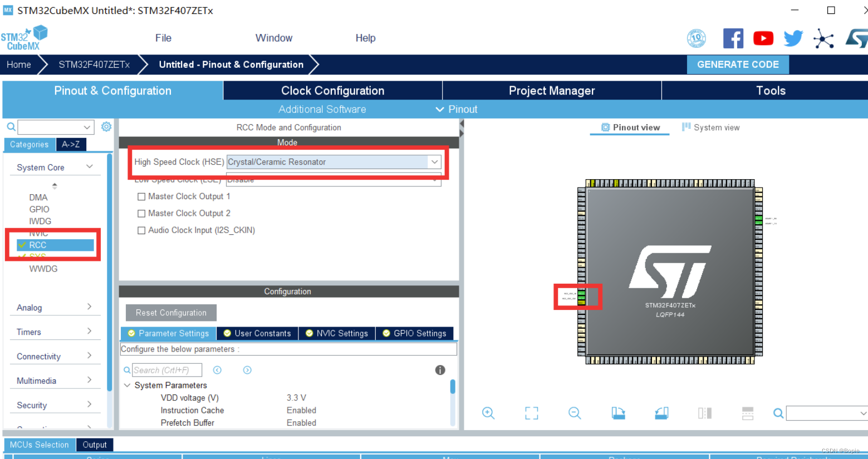The height and width of the screenshot is (459, 868).
Task: Click the parameter search magnifier icon
Action: (127, 370)
